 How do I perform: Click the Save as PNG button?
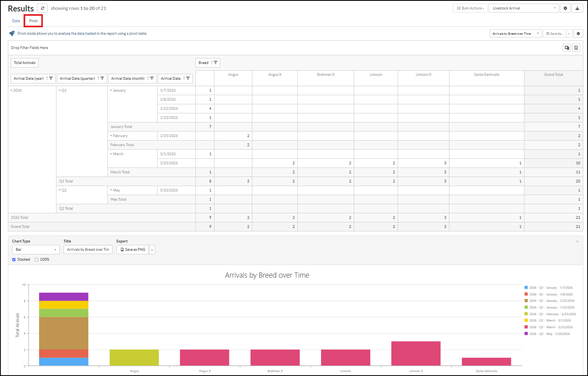tap(133, 250)
